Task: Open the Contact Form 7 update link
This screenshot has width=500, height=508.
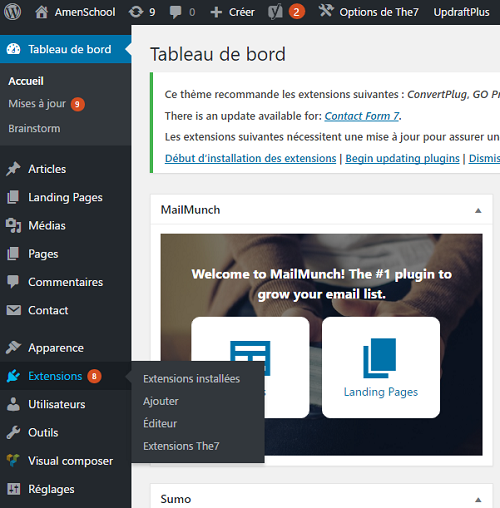Action: (362, 116)
